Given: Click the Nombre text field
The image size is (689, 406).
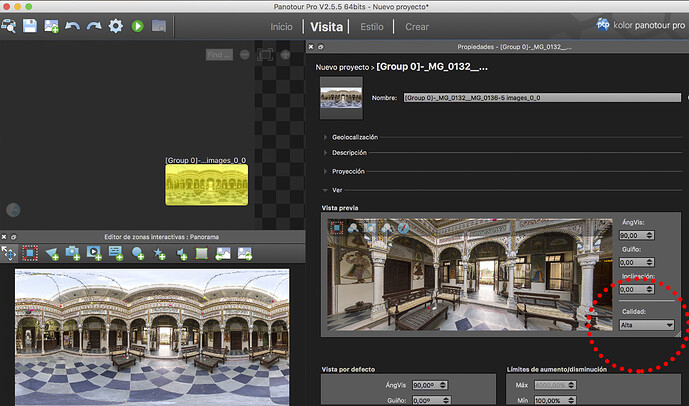Looking at the screenshot, I should pyautogui.click(x=542, y=98).
